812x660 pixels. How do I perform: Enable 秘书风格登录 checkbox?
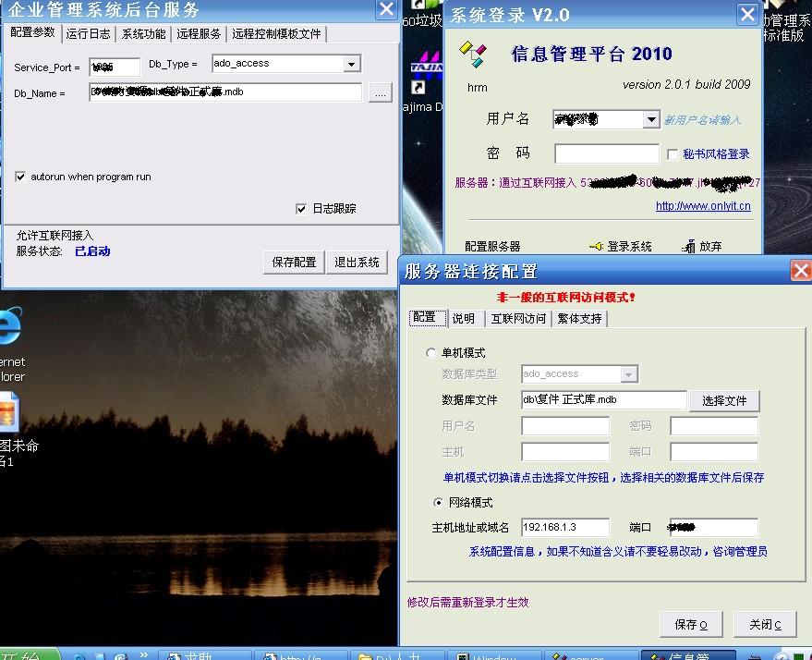tap(673, 154)
